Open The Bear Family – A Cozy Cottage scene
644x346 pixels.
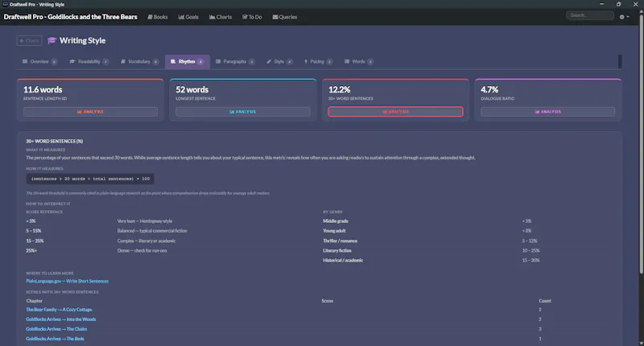click(59, 310)
